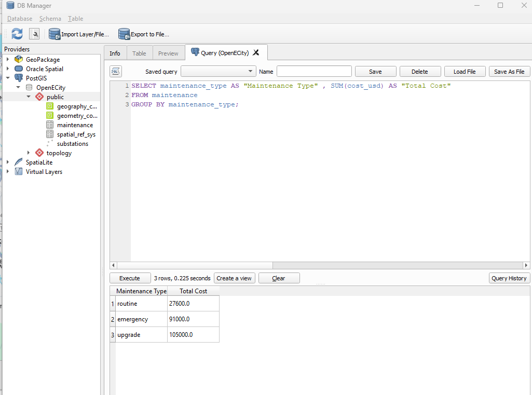Click the public schema icon
The image size is (532, 395).
click(39, 97)
